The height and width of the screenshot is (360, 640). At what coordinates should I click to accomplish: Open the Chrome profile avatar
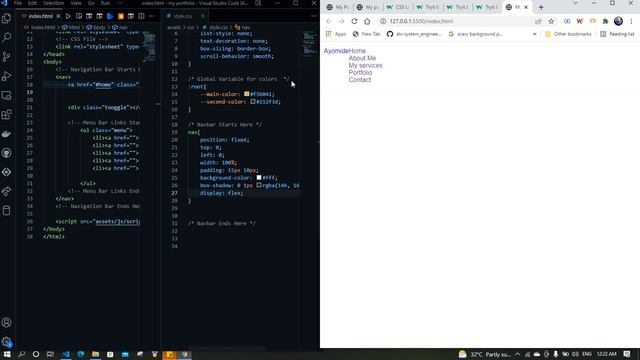click(618, 21)
